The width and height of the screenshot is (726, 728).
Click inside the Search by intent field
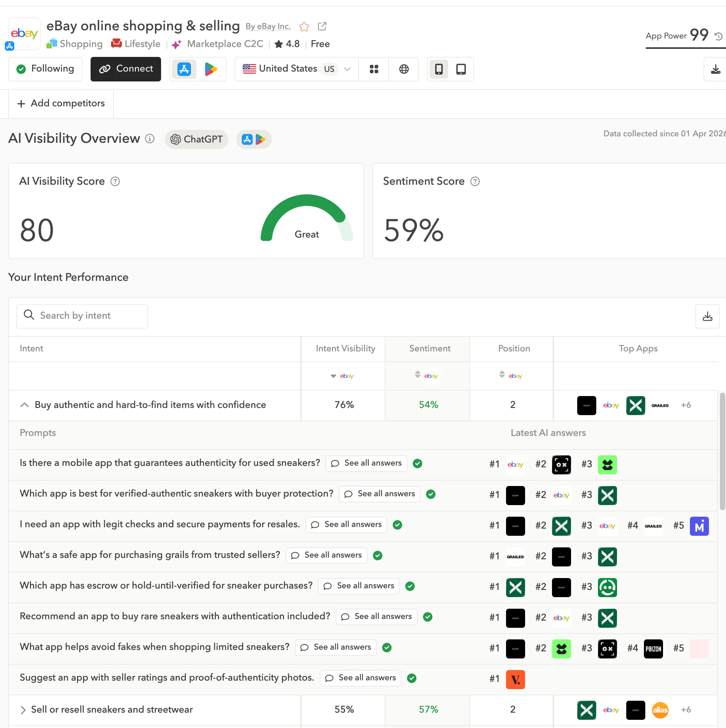[x=82, y=315]
